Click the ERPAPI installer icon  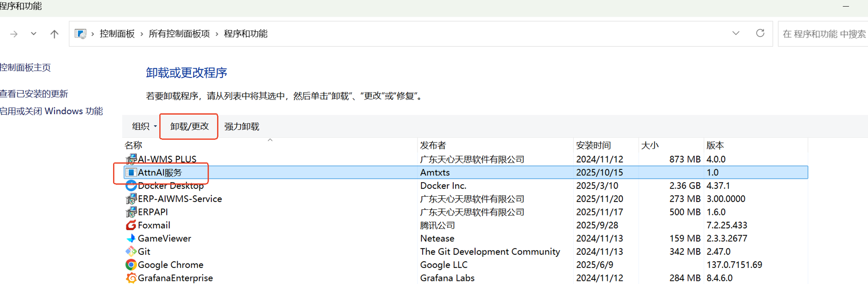[x=131, y=212]
